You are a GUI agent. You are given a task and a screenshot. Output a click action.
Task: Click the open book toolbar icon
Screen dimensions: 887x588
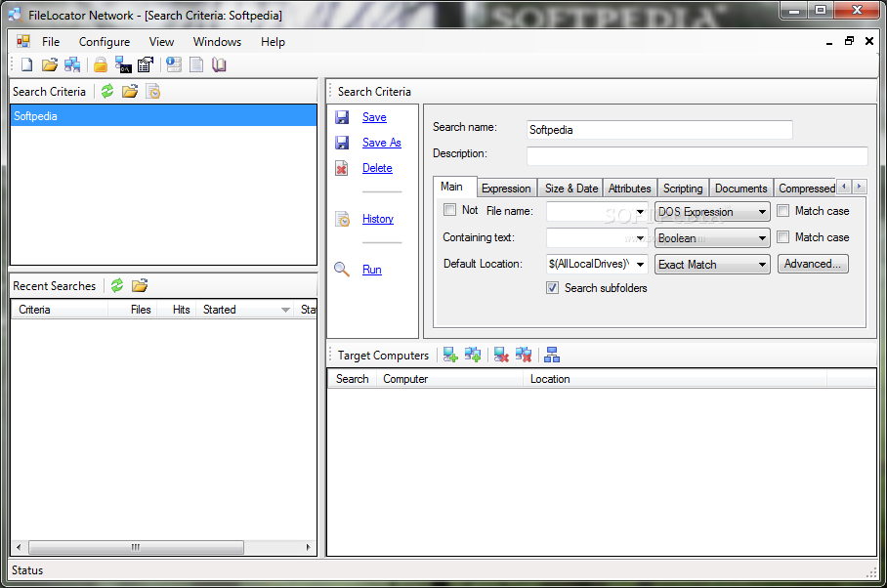(219, 65)
